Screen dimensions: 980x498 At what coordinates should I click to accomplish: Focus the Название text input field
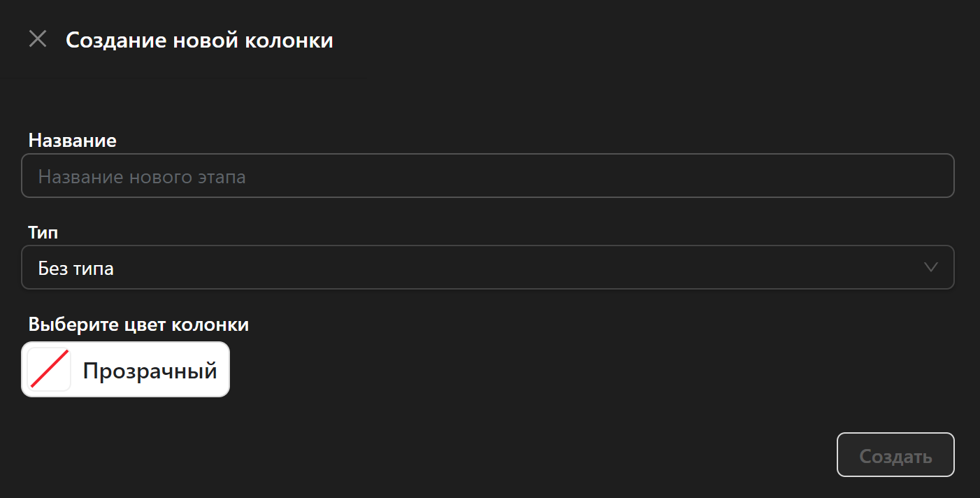pos(487,176)
